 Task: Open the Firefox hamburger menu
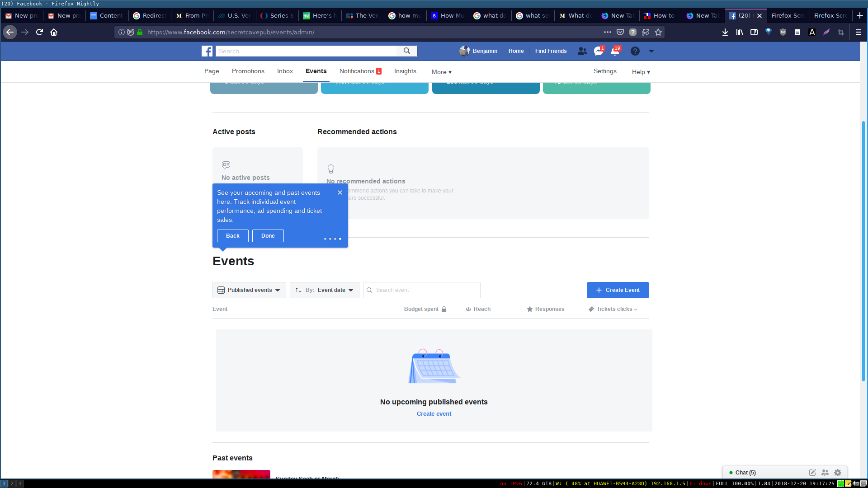pyautogui.click(x=859, y=32)
